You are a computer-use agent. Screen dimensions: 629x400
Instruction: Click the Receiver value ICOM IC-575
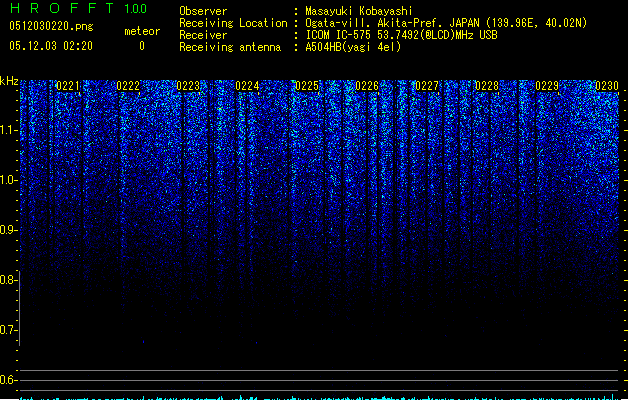click(339, 35)
